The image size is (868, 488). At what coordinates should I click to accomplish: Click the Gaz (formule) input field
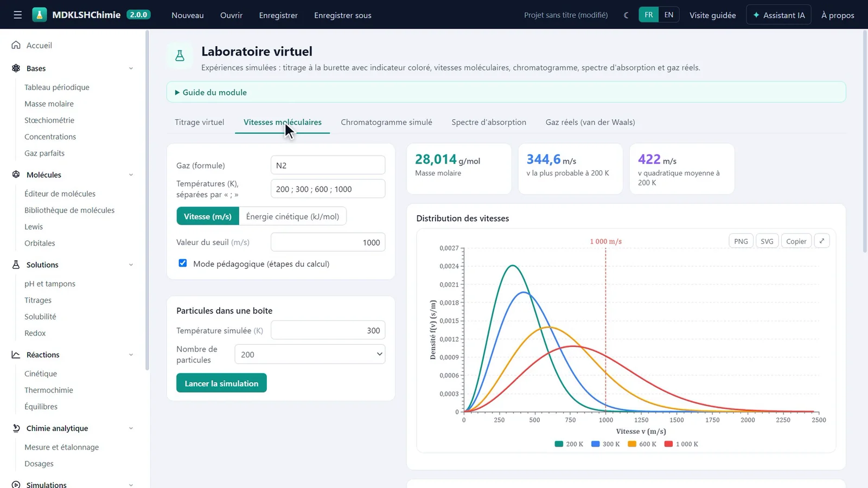pos(328,165)
